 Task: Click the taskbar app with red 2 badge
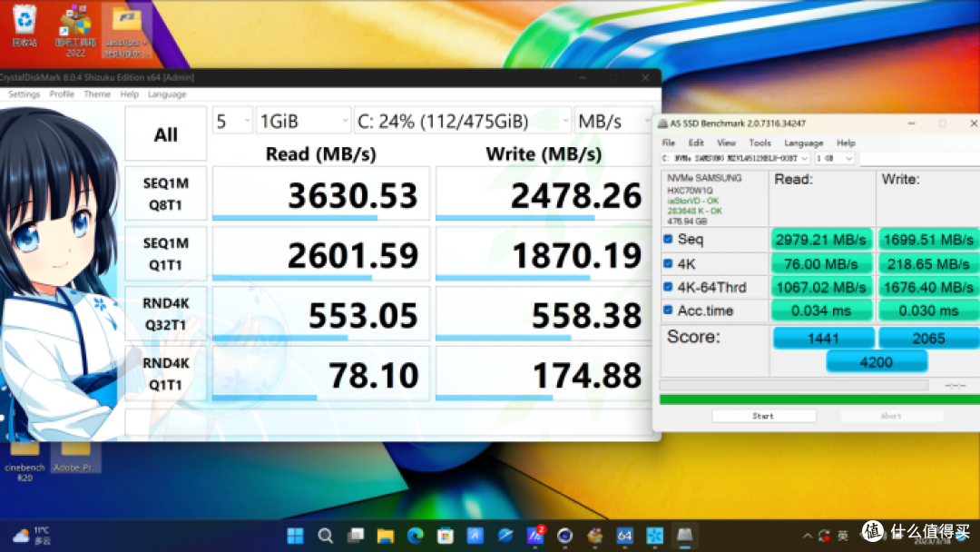(x=535, y=536)
